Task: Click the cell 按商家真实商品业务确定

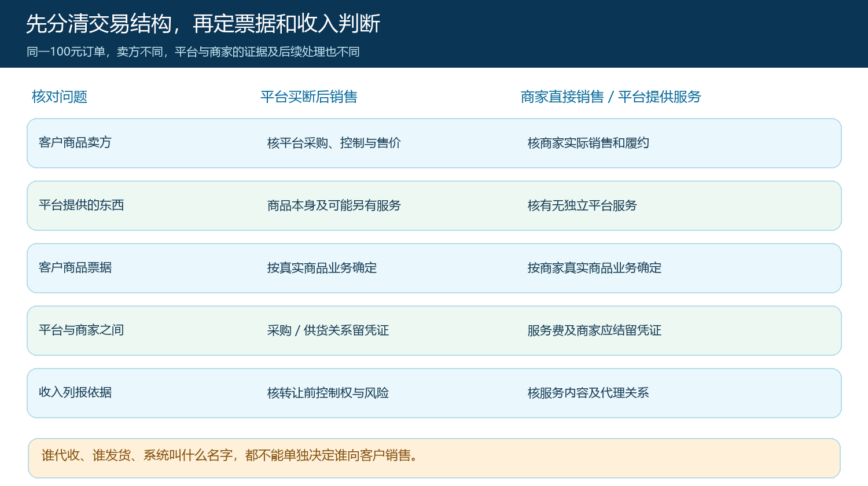Action: (x=594, y=268)
